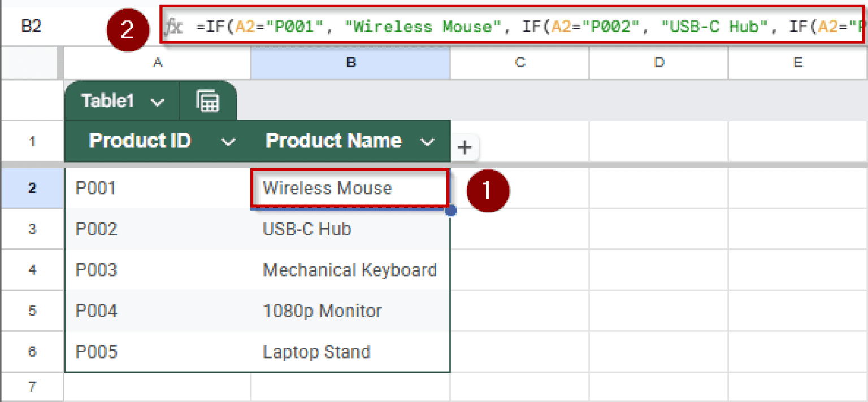The width and height of the screenshot is (868, 402).
Task: Open the table calculator icon next to Table1
Action: coord(208,102)
